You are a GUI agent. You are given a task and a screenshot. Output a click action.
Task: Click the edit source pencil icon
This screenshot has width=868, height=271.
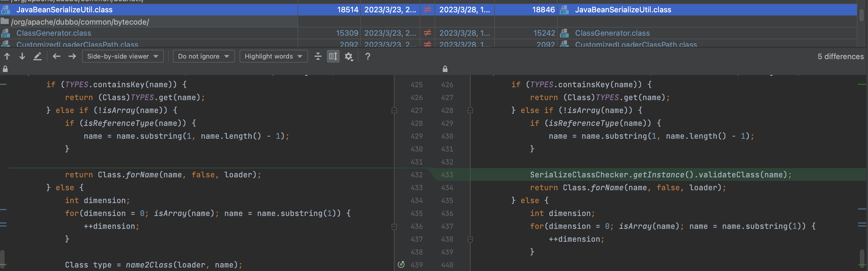[37, 56]
